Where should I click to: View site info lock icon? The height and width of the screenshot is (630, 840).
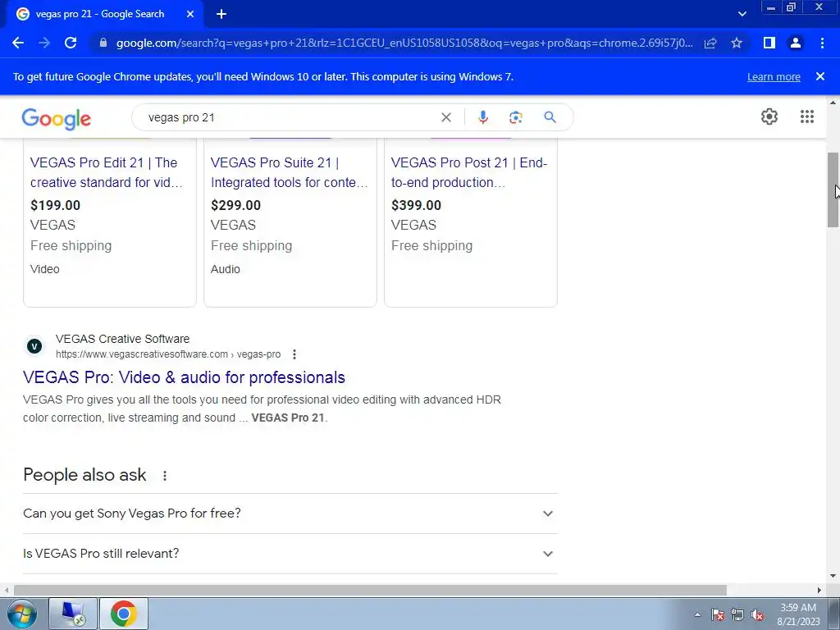tap(103, 43)
